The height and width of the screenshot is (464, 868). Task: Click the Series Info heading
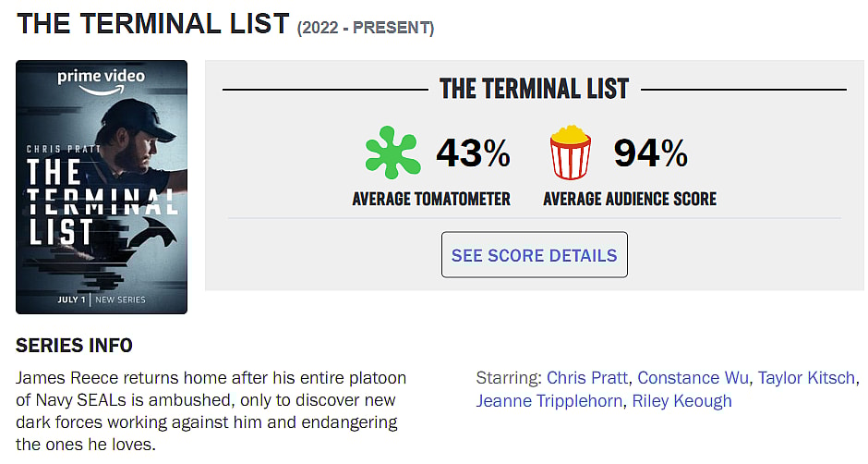[x=74, y=346]
